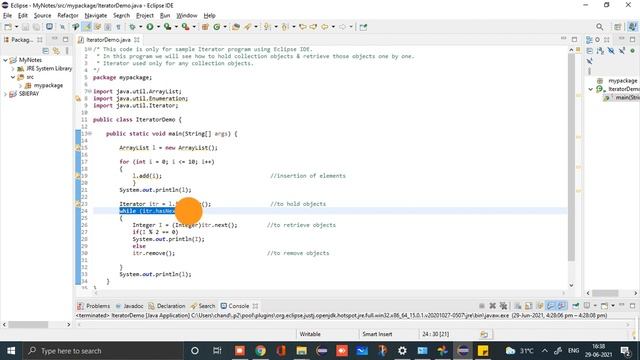
Task: Open the Navigate menu
Action: [x=96, y=16]
